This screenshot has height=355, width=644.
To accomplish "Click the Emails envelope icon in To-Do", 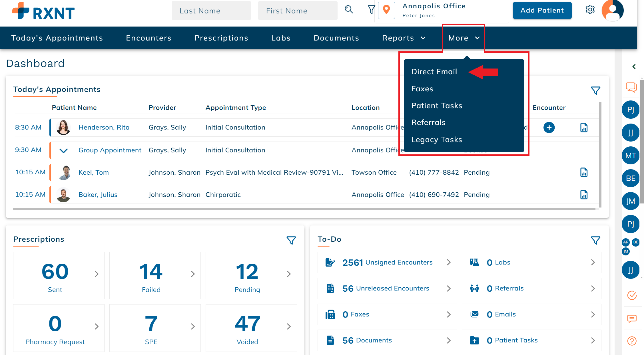I will (474, 314).
